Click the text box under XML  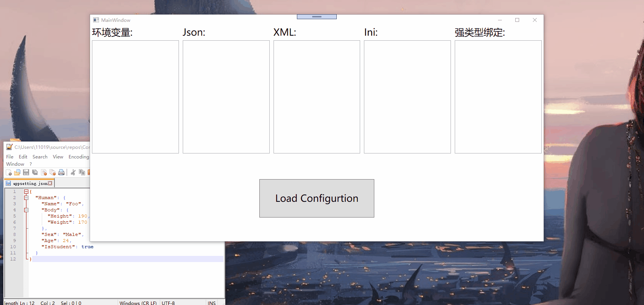click(317, 97)
